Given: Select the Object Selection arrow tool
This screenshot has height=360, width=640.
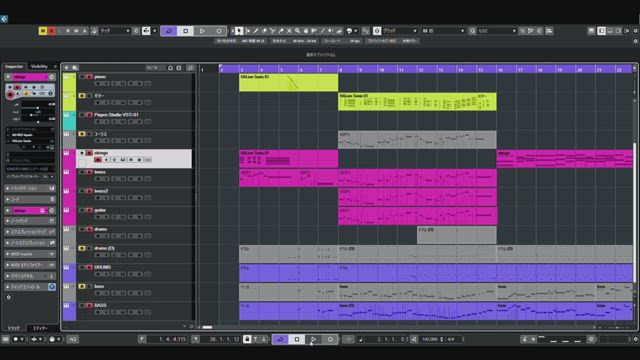Looking at the screenshot, I should tap(239, 31).
